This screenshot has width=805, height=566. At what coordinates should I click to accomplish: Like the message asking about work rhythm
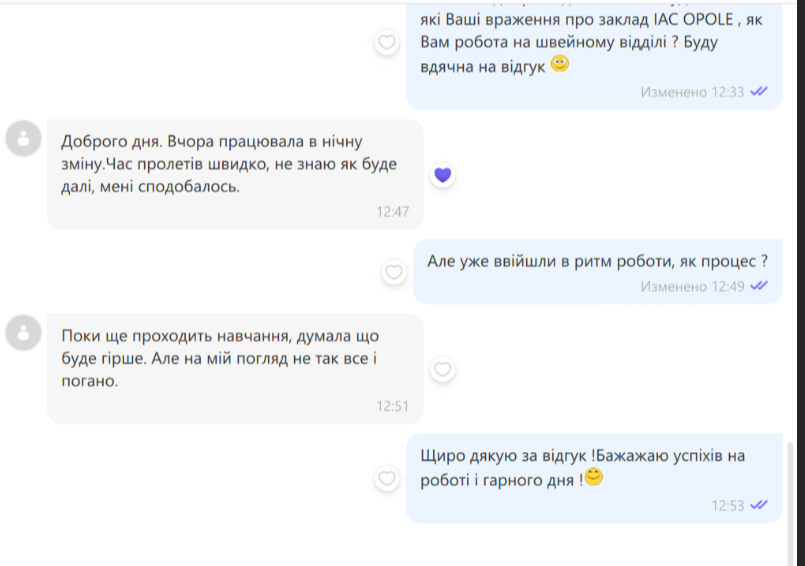click(394, 272)
